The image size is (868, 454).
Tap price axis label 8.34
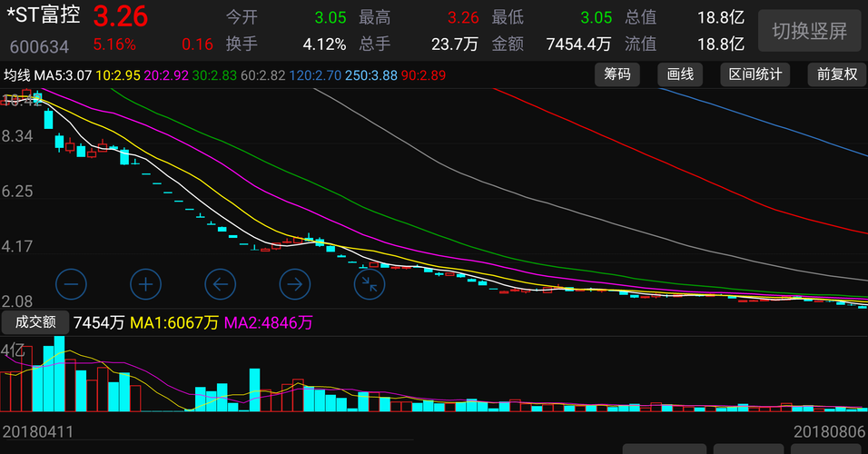(x=17, y=136)
